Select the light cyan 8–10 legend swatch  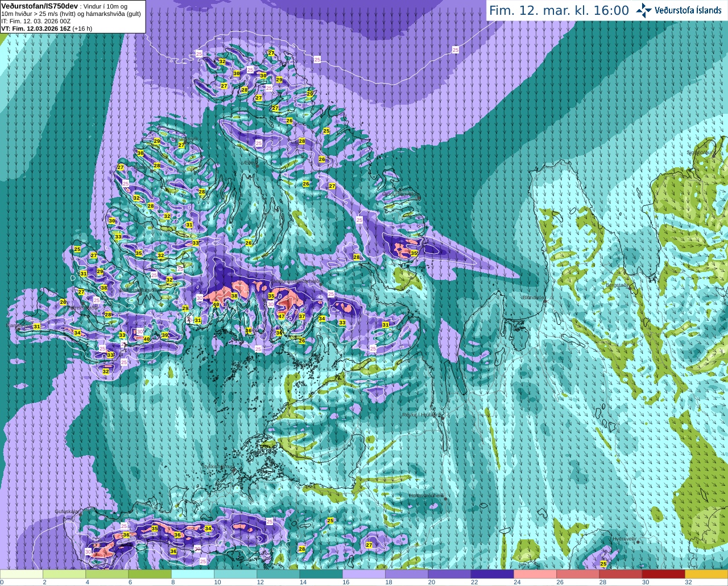pos(192,574)
